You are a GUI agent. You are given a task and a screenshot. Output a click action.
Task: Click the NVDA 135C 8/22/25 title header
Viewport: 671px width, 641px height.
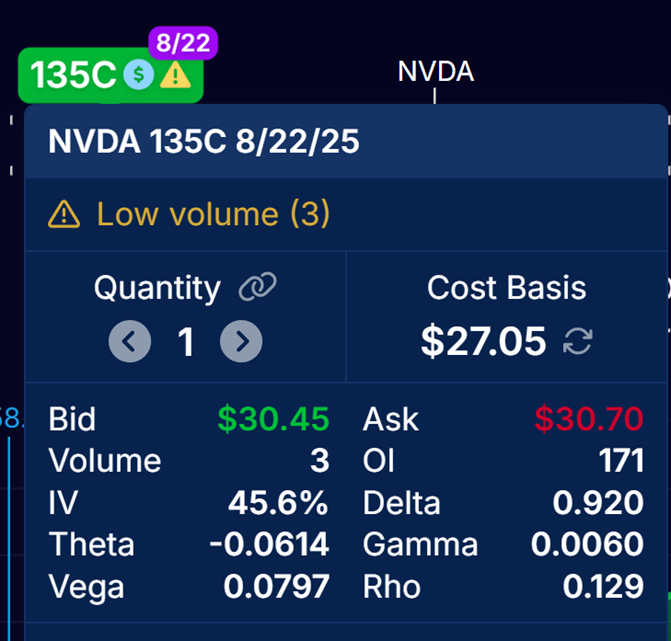(203, 142)
